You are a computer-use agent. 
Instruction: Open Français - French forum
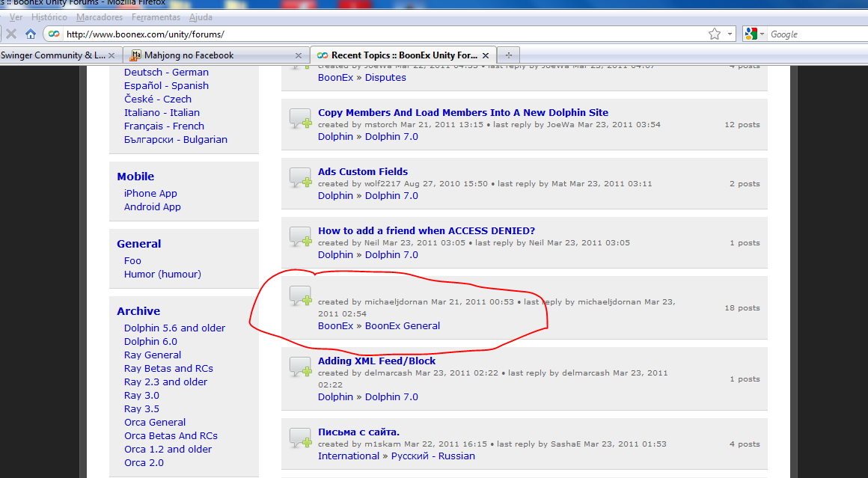click(x=164, y=126)
